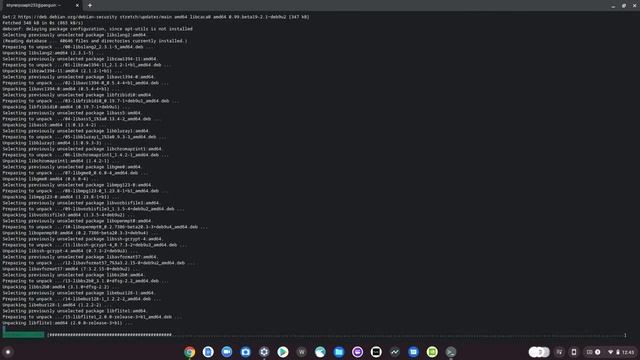
Task: Open the black square app with white border
Action: [376, 352]
